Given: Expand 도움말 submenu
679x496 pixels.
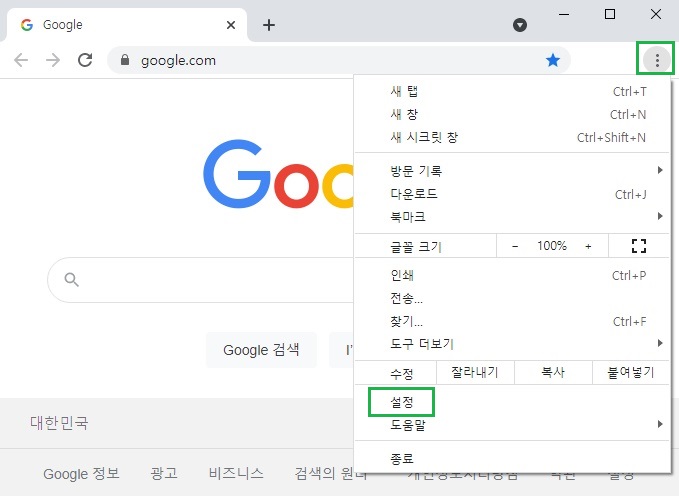Looking at the screenshot, I should click(512, 425).
